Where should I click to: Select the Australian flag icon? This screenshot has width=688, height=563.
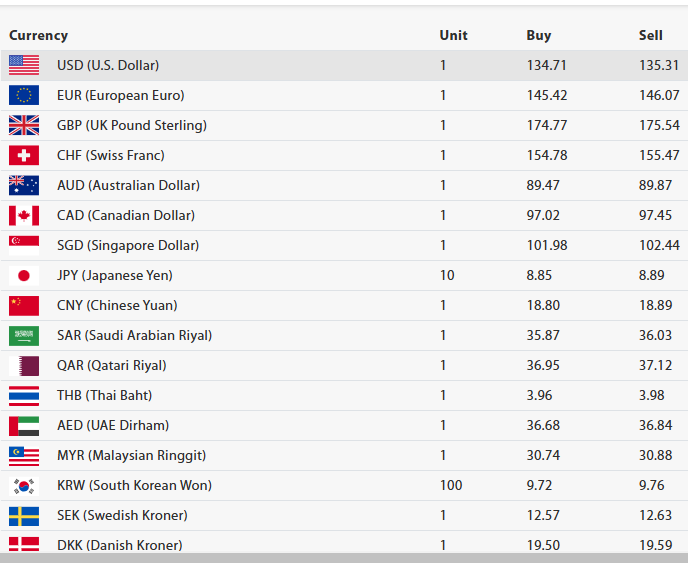[24, 185]
